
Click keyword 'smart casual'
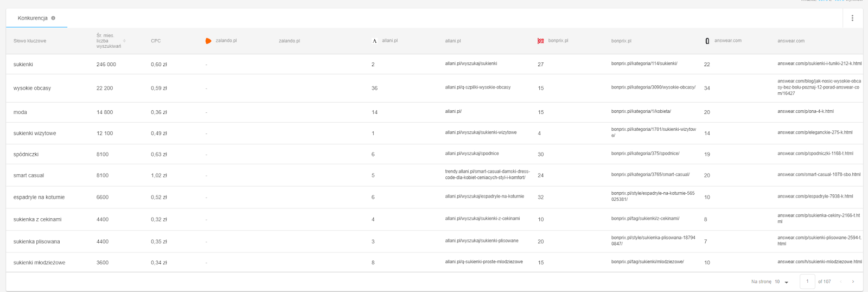(29, 175)
